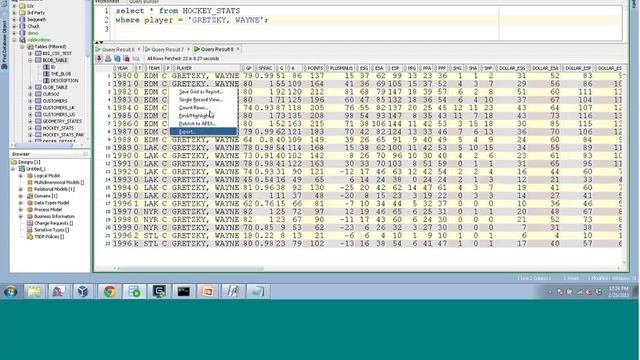Open the Command Prompt taskbar icon
This screenshot has width=640, height=360.
183,291
